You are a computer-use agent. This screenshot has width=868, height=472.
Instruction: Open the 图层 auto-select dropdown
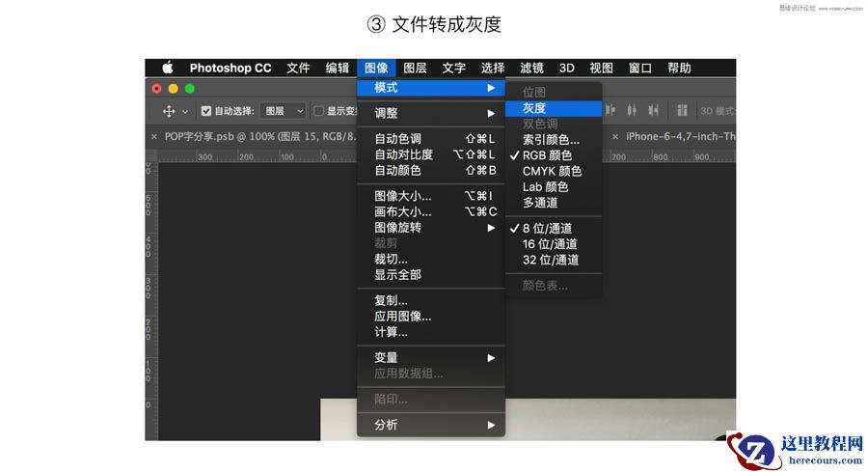click(284, 111)
